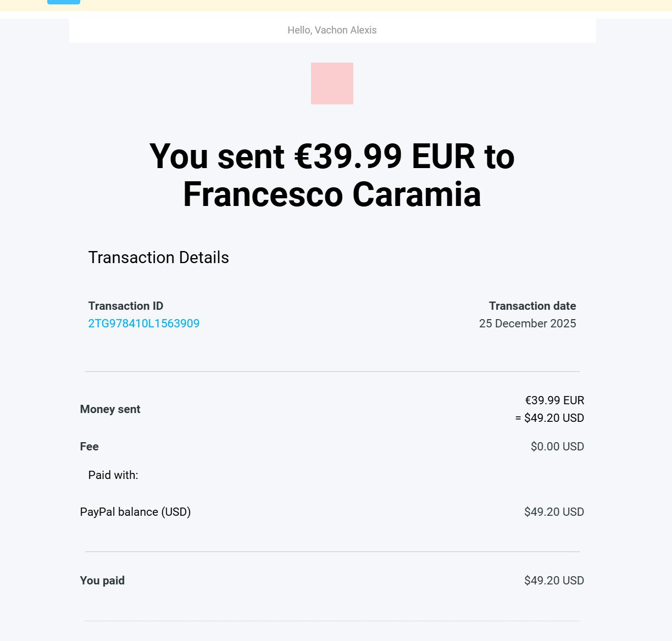
Task: Click the pink logo placeholder image
Action: coord(332,83)
